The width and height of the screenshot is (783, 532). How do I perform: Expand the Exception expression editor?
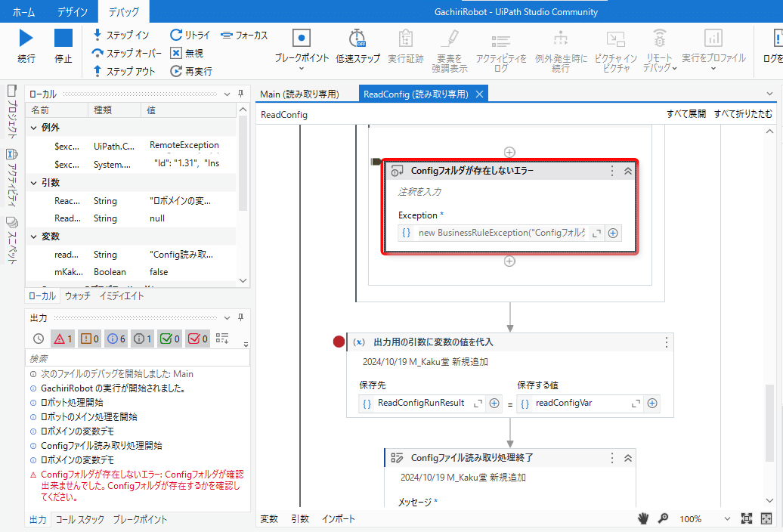(596, 233)
